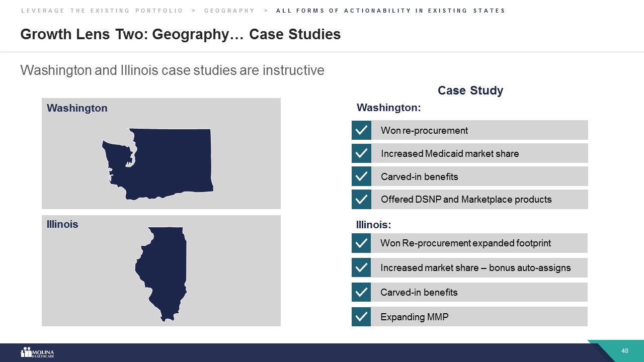
Task: Click the slide title Growth Lens Two
Action: (x=180, y=34)
